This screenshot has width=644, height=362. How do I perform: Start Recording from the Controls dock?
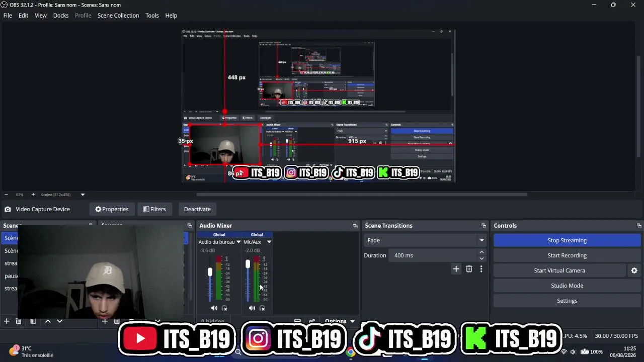point(567,255)
